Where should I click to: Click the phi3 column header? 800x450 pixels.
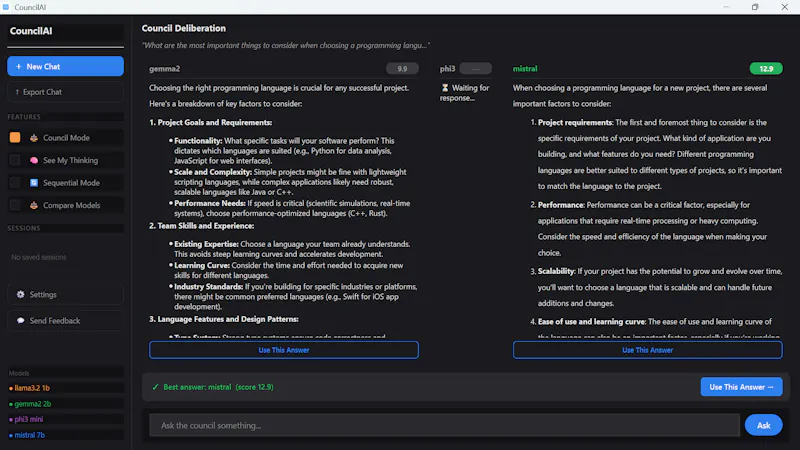[x=447, y=68]
